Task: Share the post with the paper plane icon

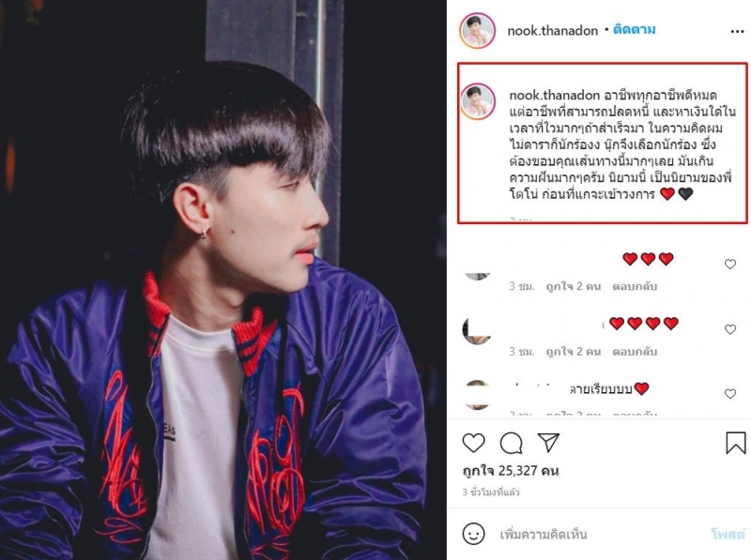Action: [548, 442]
